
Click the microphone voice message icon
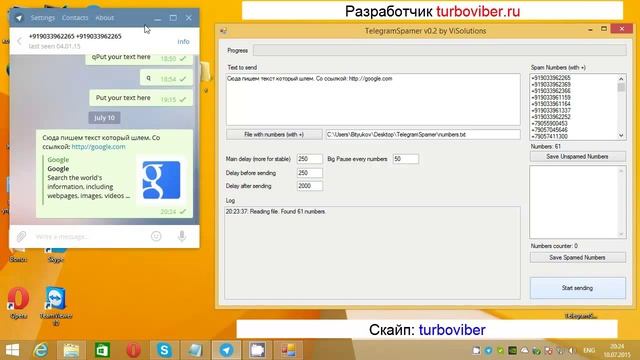tap(182, 236)
